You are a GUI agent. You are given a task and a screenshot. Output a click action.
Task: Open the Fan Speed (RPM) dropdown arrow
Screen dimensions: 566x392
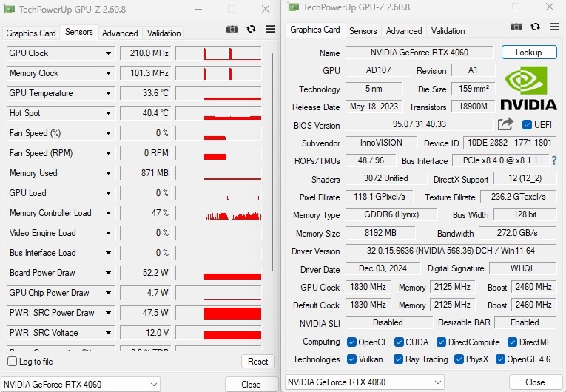pos(108,153)
